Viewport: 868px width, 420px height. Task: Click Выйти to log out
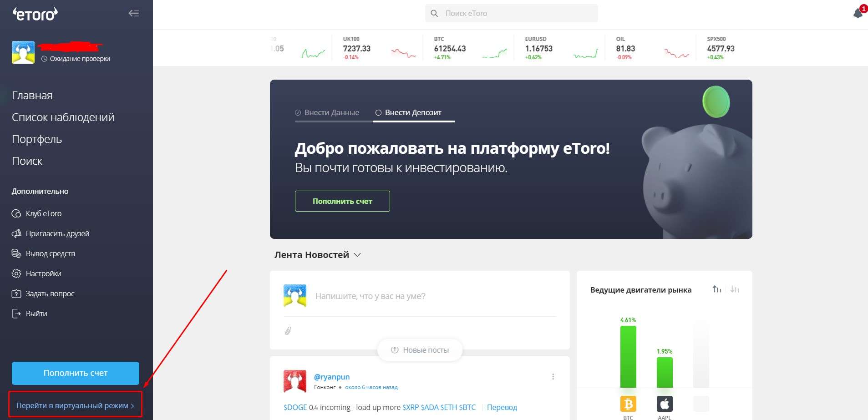tap(36, 314)
